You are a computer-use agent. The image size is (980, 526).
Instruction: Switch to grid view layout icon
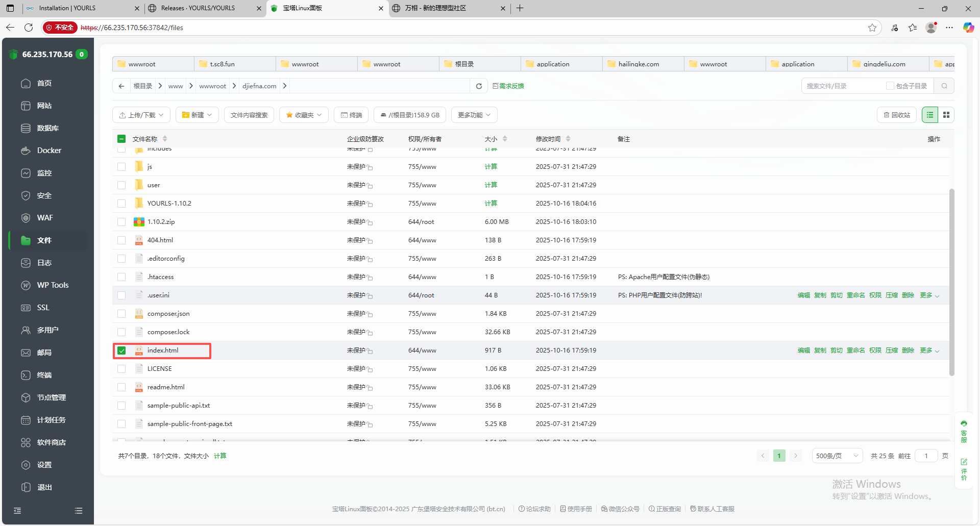[x=946, y=115]
